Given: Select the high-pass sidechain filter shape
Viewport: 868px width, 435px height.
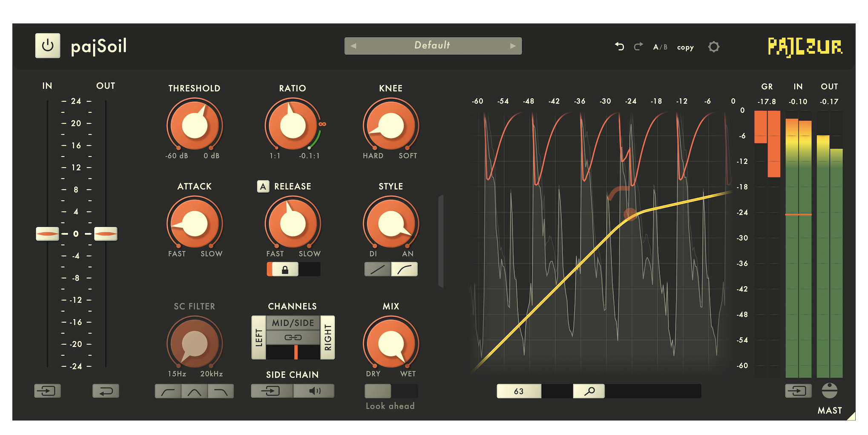Looking at the screenshot, I should 168,391.
